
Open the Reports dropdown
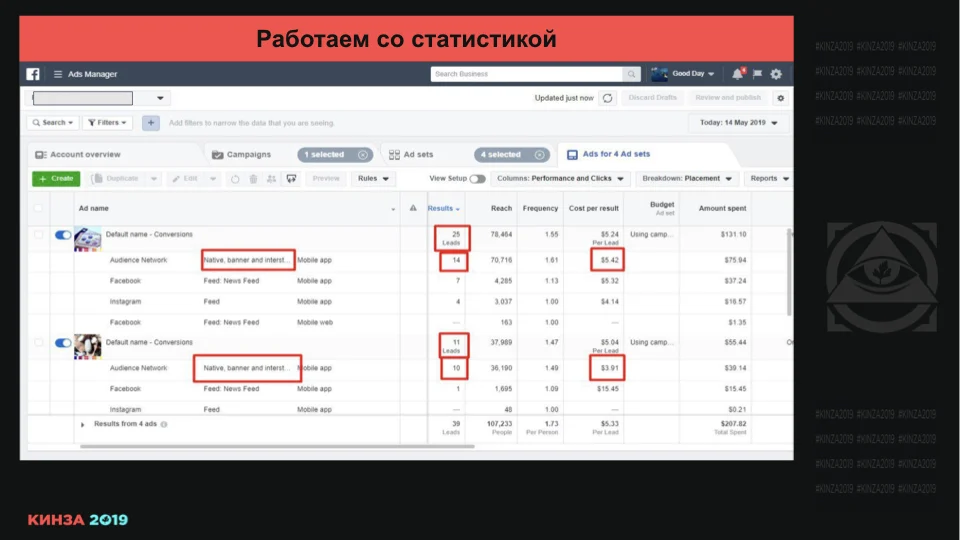[769, 179]
